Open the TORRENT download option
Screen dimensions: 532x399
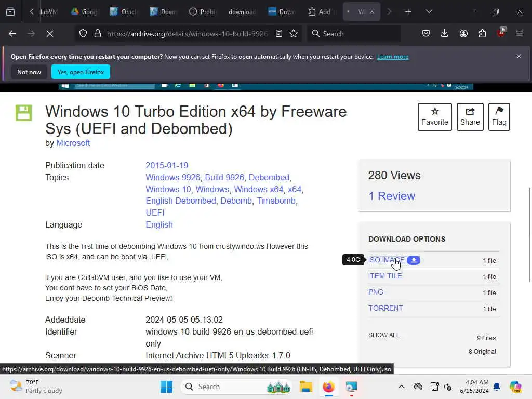[386, 308]
